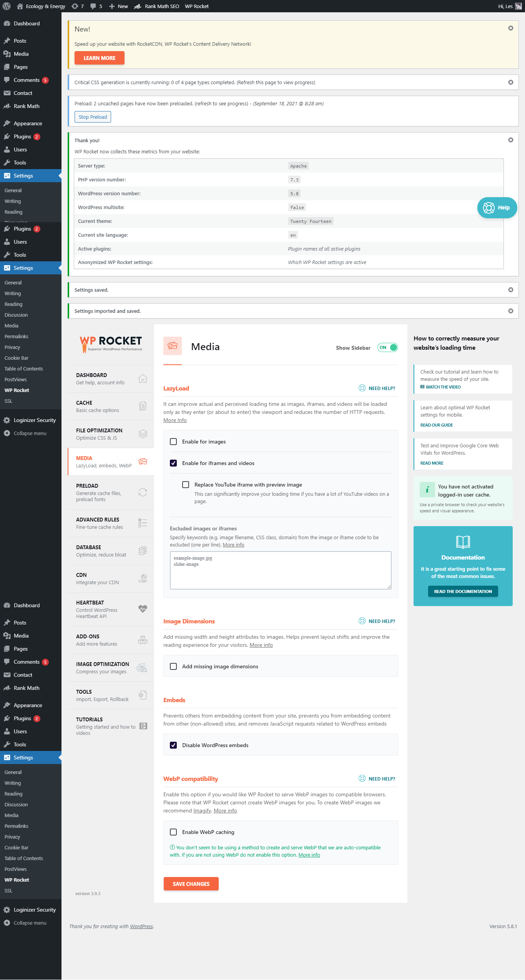
Task: Open the Ecology & Energy site menu
Action: [41, 6]
